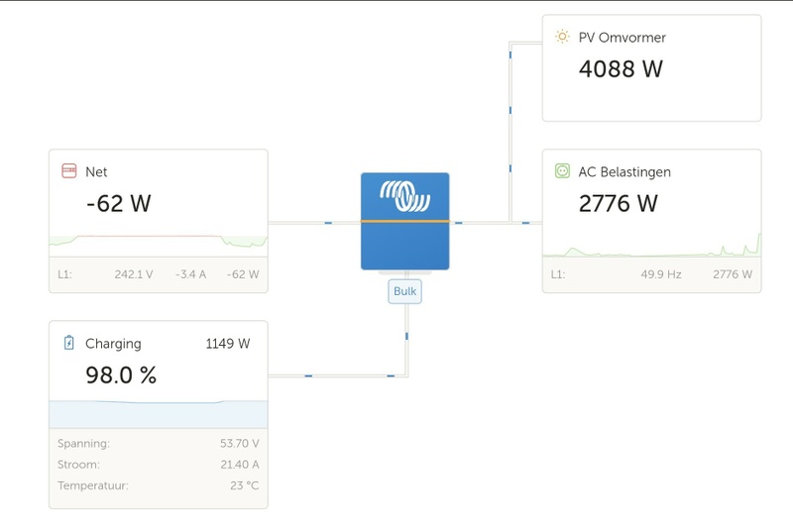Click the AC Belastingen socket icon
The width and height of the screenshot is (793, 532).
(x=562, y=170)
